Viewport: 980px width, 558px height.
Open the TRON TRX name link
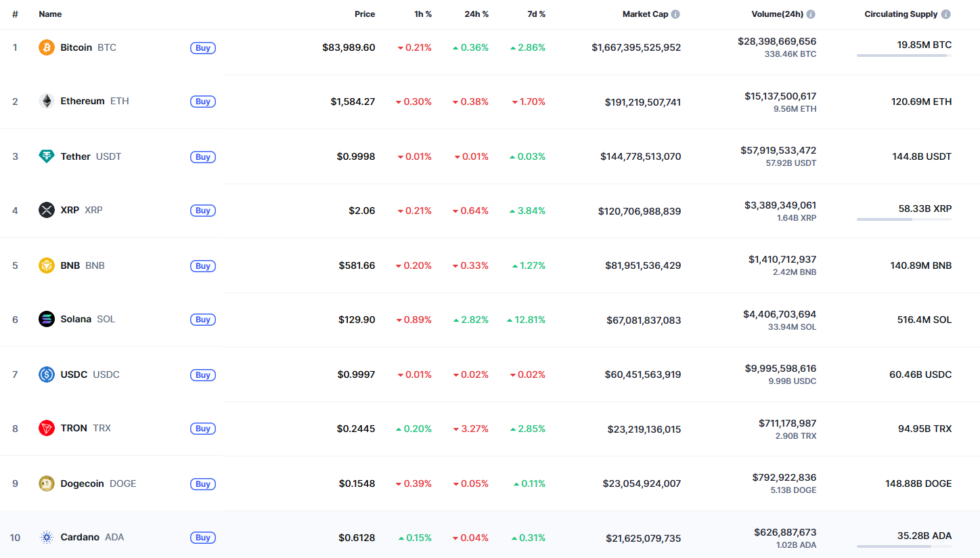(85, 428)
